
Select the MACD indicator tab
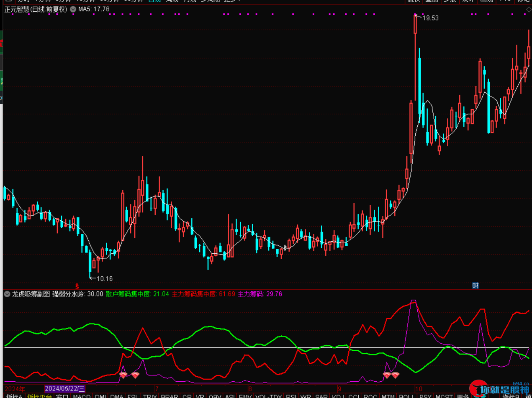(82, 395)
